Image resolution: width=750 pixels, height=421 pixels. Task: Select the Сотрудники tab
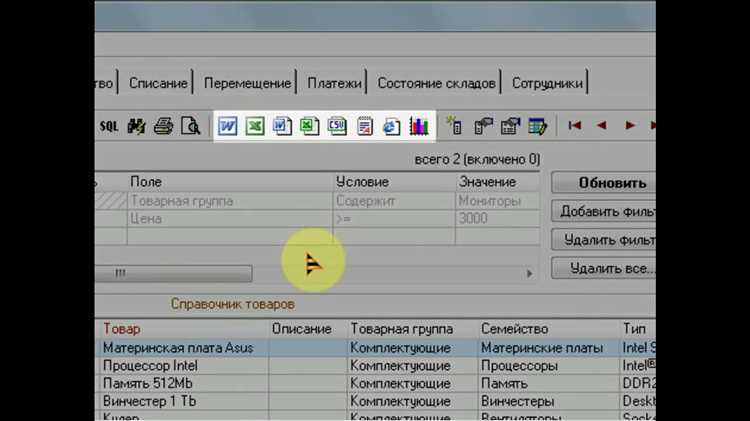(x=547, y=83)
